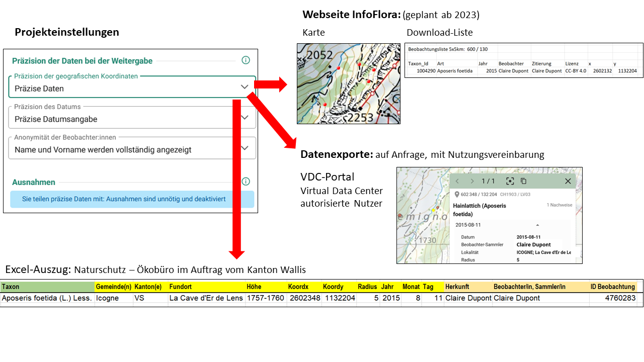Viewport: 644px width, 362px height.
Task: Click the center-on-map focus icon in VDC popup
Action: pyautogui.click(x=510, y=181)
